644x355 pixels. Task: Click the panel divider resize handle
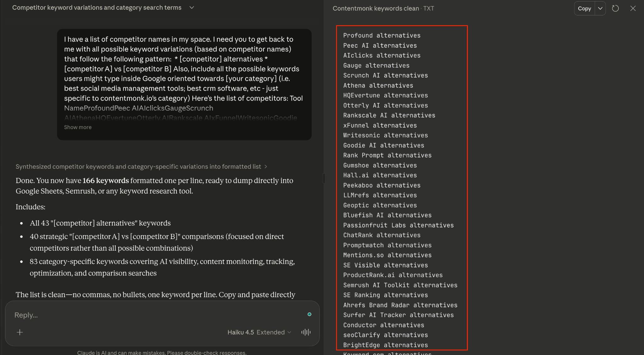[x=324, y=178]
